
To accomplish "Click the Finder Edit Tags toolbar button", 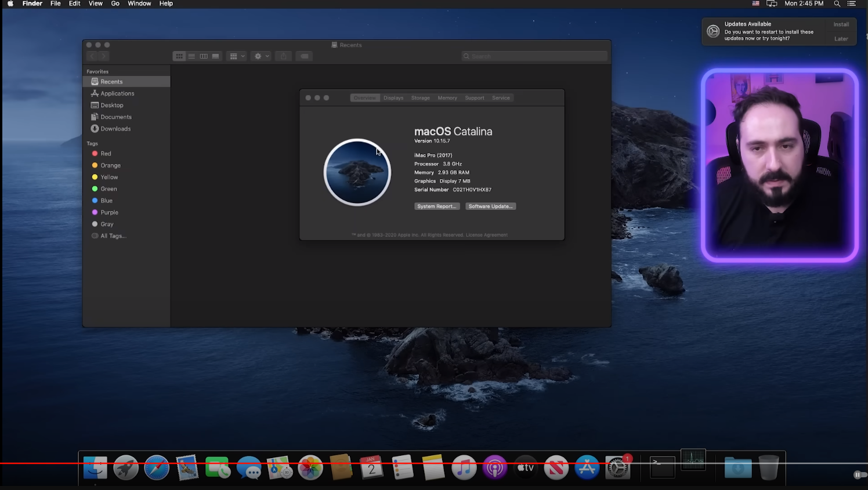I will (x=304, y=56).
